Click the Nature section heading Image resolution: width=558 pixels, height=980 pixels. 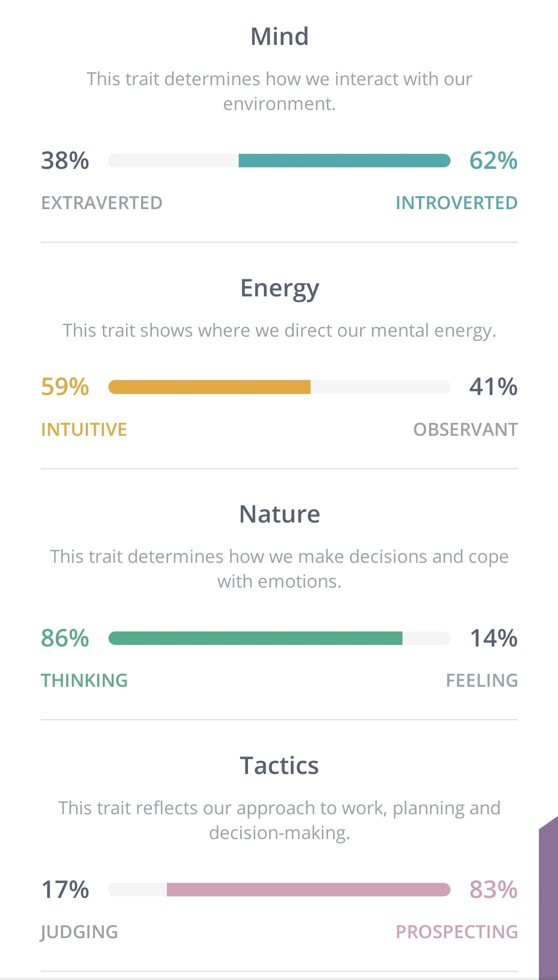[280, 514]
